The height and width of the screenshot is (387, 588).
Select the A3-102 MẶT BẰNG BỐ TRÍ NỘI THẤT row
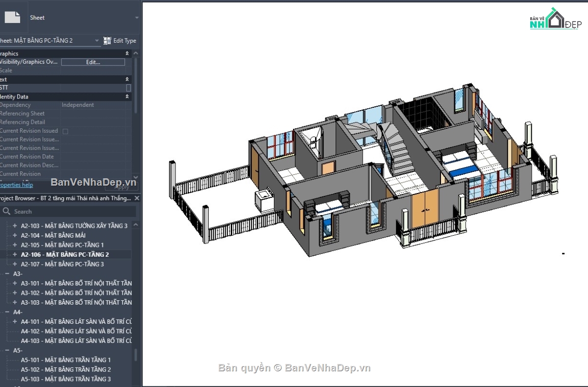[x=76, y=293]
